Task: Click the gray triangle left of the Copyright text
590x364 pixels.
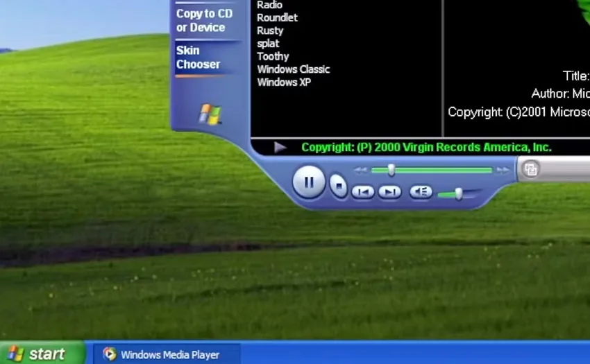Action: (280, 147)
